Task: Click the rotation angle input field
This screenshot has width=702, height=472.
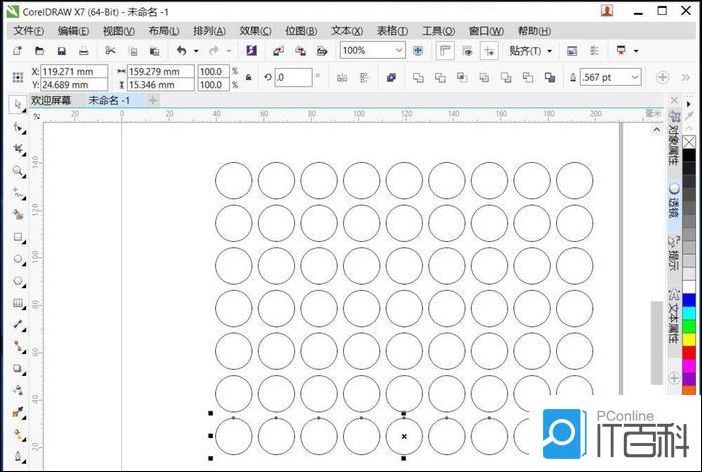Action: (294, 77)
